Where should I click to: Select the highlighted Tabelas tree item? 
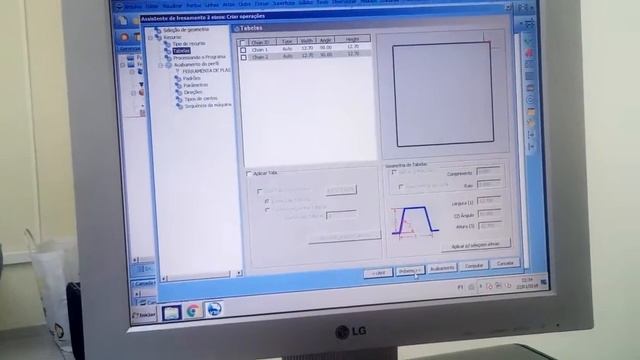(181, 51)
